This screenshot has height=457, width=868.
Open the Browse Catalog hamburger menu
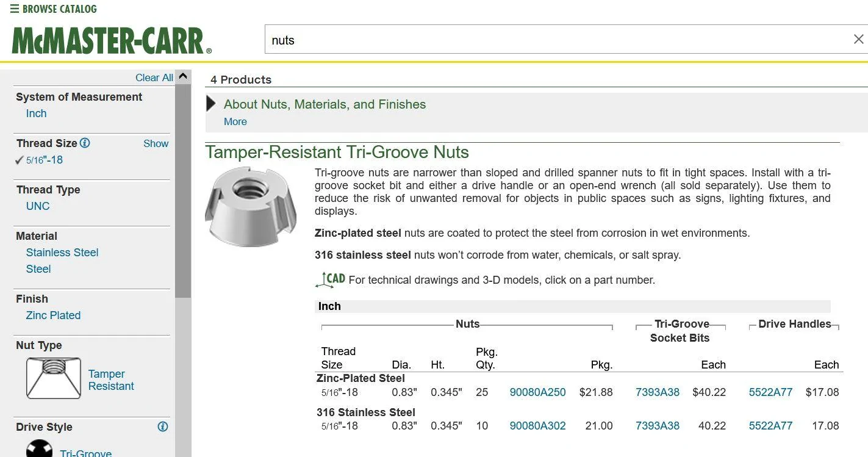tap(54, 9)
